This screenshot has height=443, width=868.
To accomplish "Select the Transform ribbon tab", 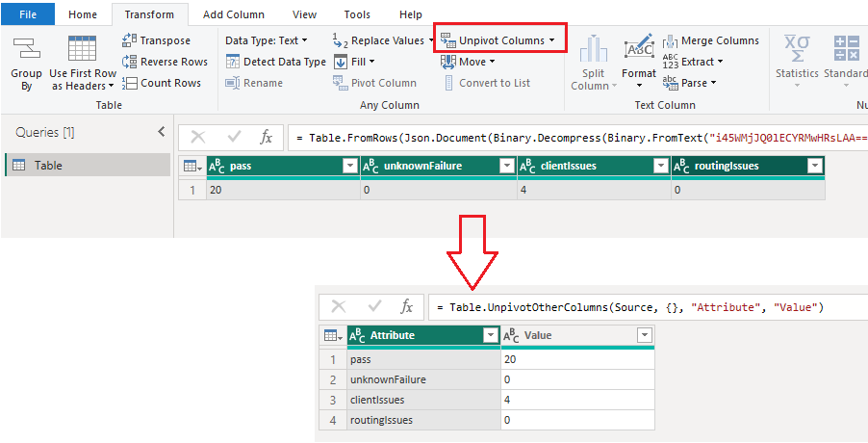I will click(149, 15).
